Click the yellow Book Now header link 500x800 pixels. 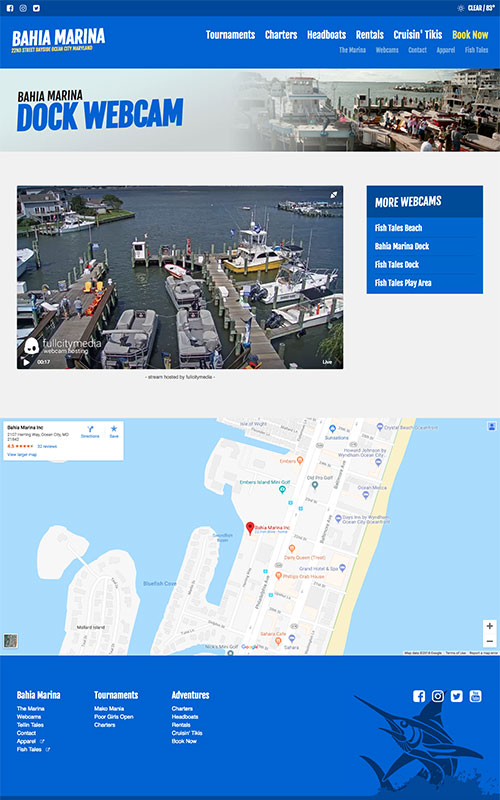(x=470, y=35)
